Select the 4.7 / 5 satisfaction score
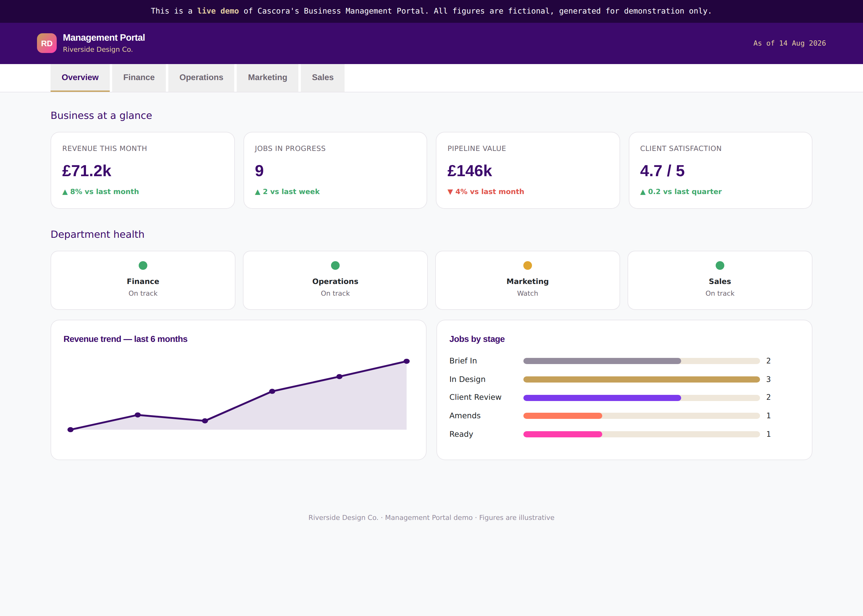This screenshot has width=863, height=616. coord(662,171)
